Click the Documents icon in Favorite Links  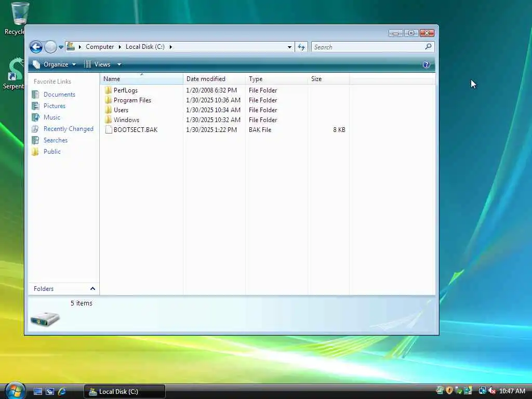click(36, 95)
